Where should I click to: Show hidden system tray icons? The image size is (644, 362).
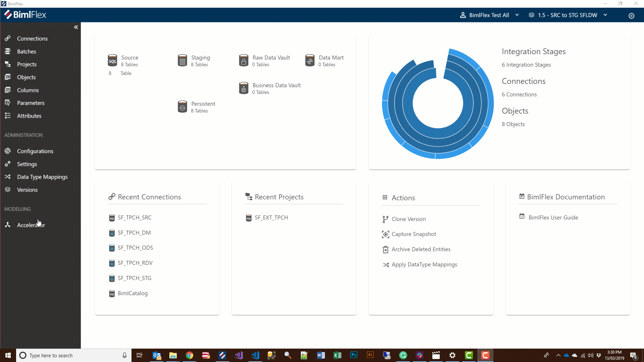(558, 355)
